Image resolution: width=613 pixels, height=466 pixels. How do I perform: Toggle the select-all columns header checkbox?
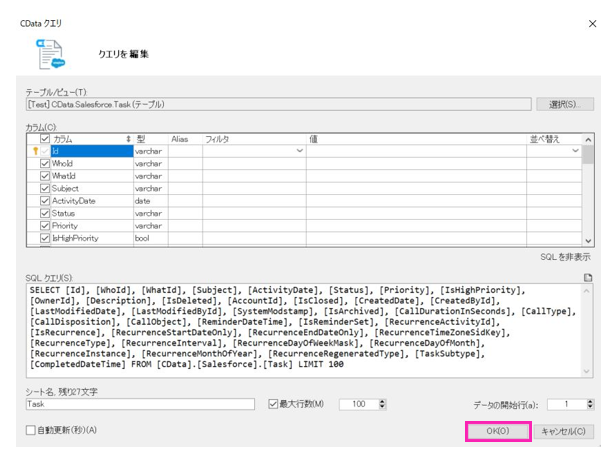[45, 139]
